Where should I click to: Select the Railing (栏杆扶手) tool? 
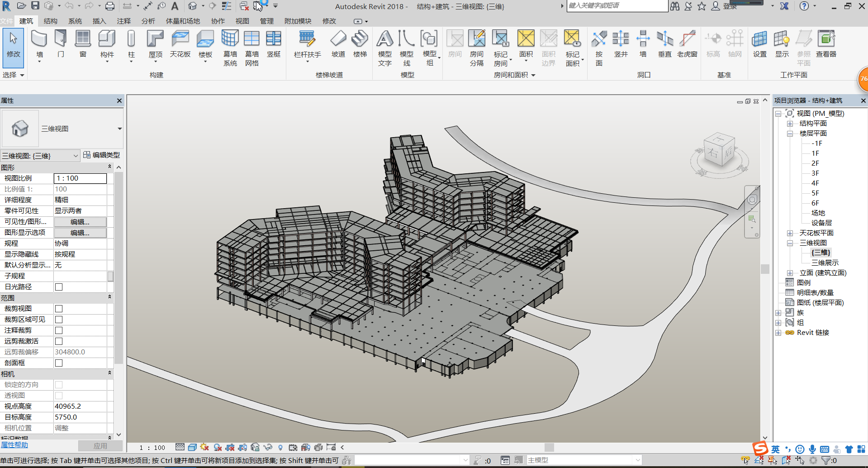[x=308, y=44]
